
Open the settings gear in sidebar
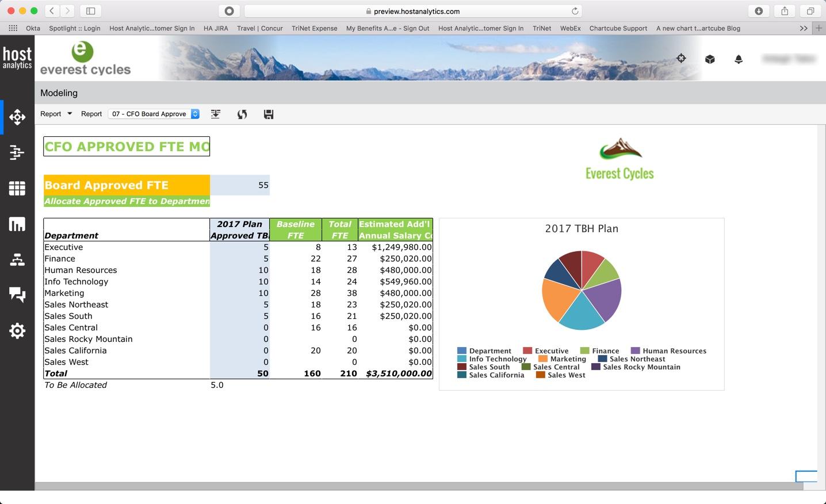click(x=17, y=331)
